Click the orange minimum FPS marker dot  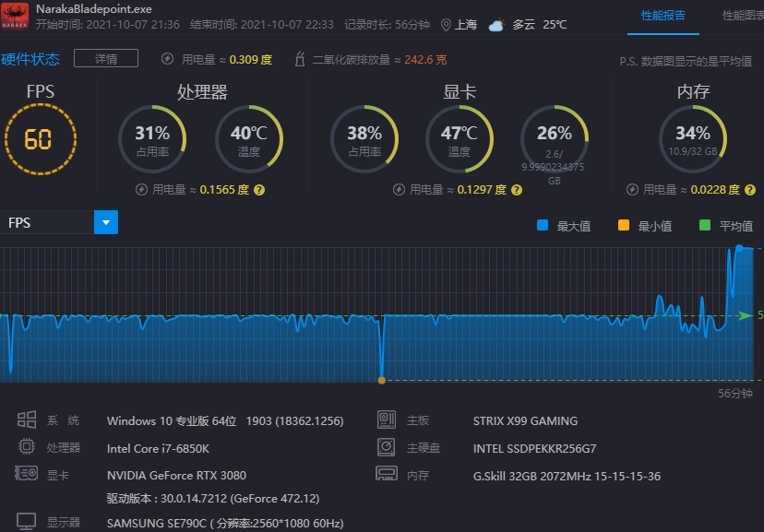[x=381, y=380]
